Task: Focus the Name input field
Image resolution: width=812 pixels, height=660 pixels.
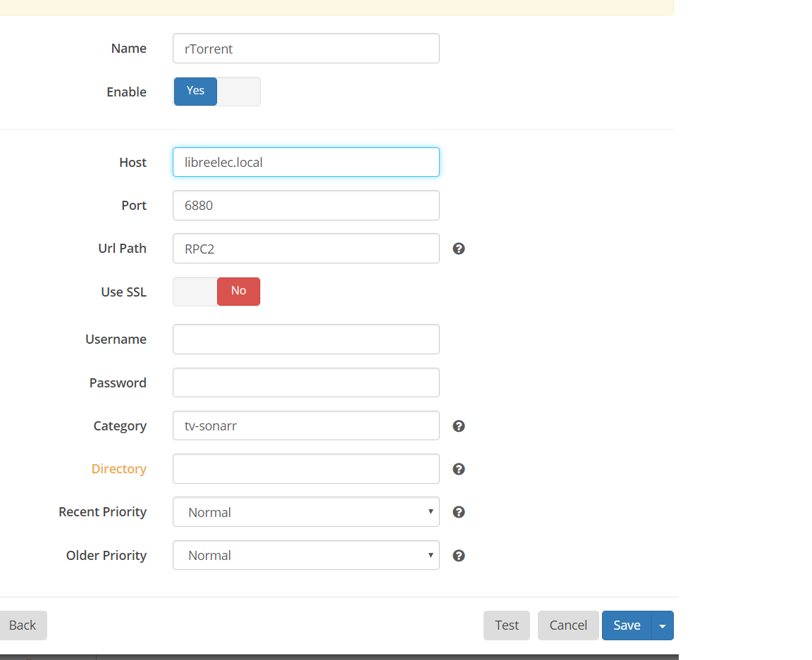Action: [x=306, y=49]
